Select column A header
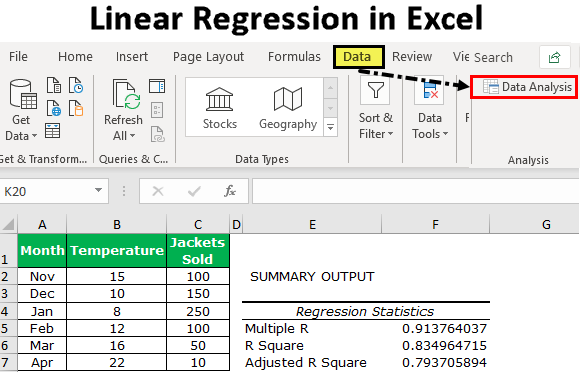The width and height of the screenshot is (580, 372). tap(42, 224)
